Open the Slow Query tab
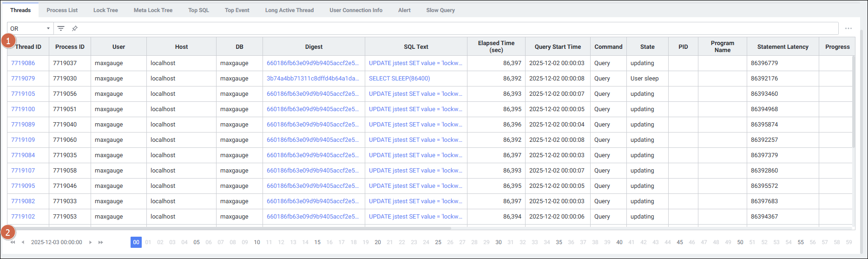Image resolution: width=868 pixels, height=259 pixels. pyautogui.click(x=440, y=10)
